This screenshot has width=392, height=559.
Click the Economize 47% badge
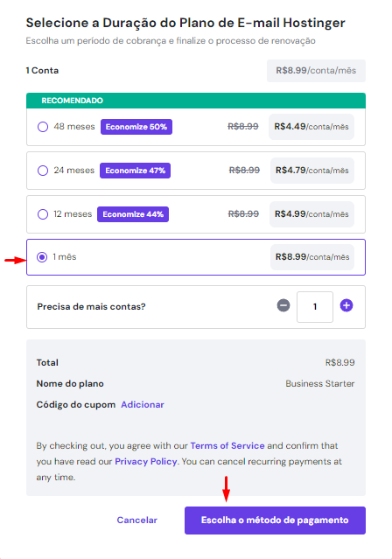coord(135,171)
